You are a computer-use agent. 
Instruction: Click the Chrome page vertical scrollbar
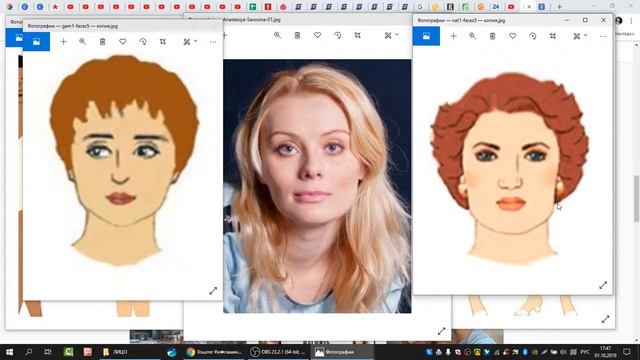636,198
